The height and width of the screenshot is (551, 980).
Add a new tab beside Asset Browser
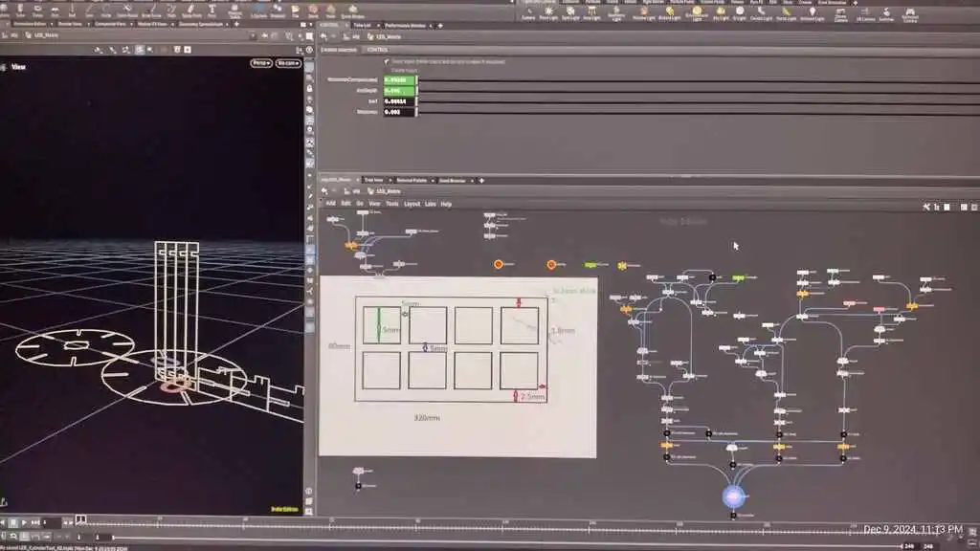481,181
